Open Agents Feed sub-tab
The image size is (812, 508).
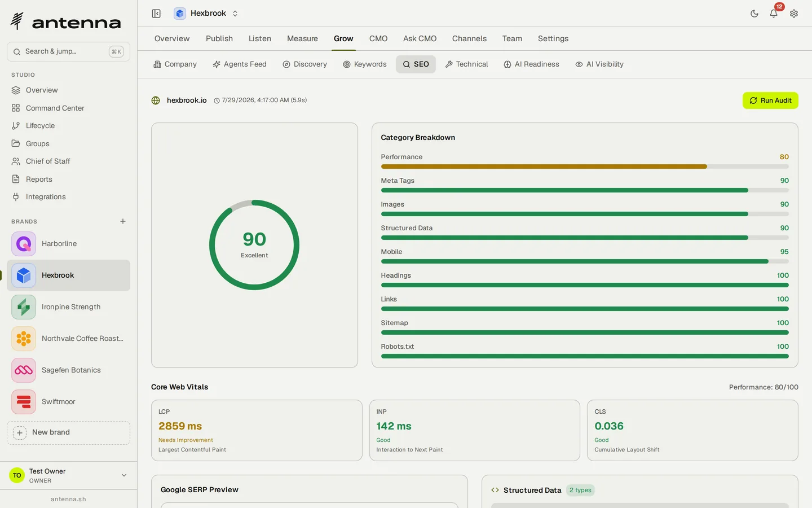click(x=240, y=64)
